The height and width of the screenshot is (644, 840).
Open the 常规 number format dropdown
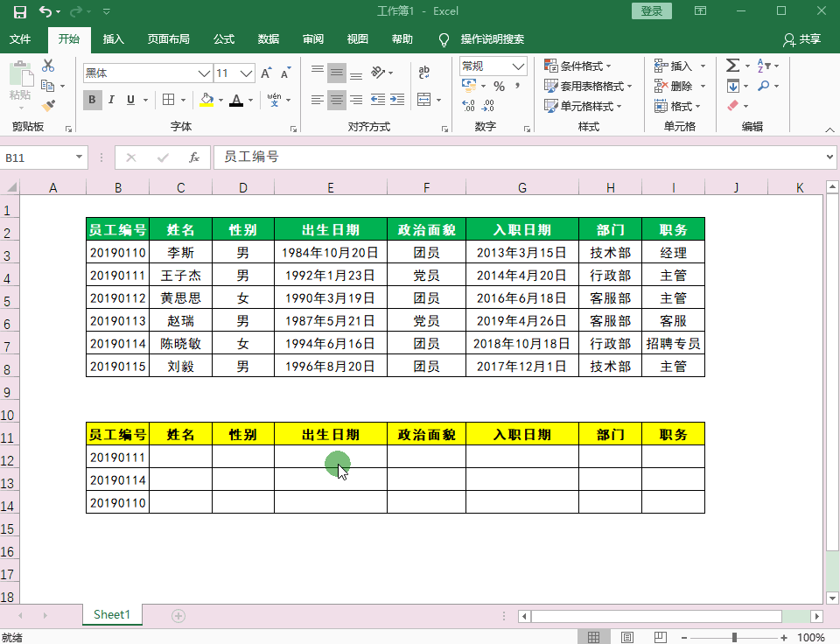(x=520, y=66)
